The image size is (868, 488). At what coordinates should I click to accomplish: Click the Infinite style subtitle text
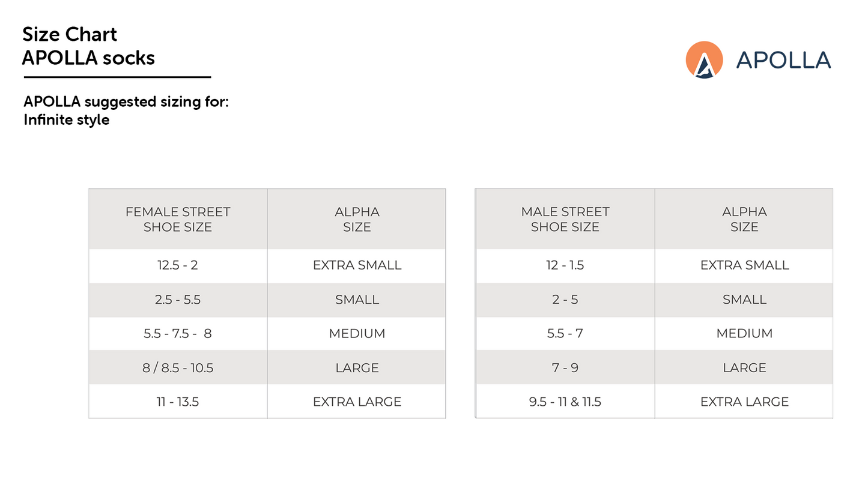66,119
